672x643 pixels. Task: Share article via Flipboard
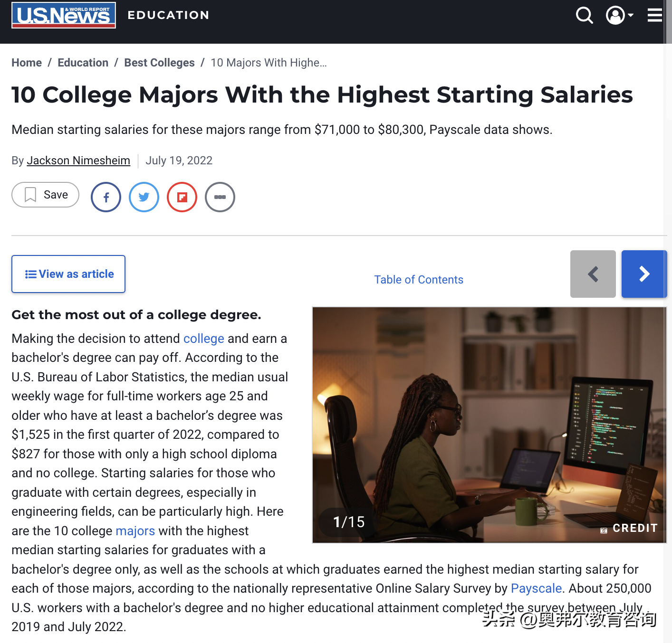(182, 197)
